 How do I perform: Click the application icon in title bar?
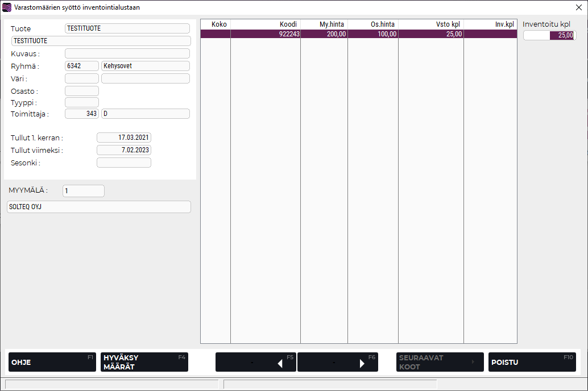[7, 7]
